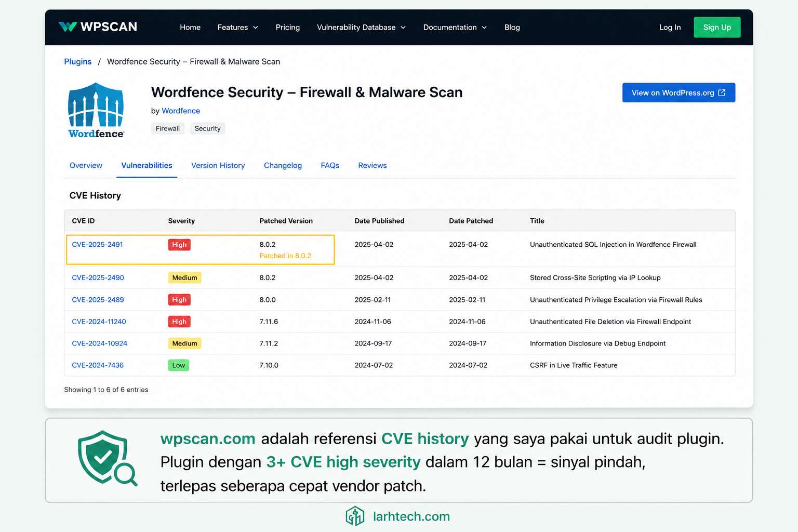This screenshot has height=532, width=798.
Task: Click the CVE History heading
Action: pos(95,195)
